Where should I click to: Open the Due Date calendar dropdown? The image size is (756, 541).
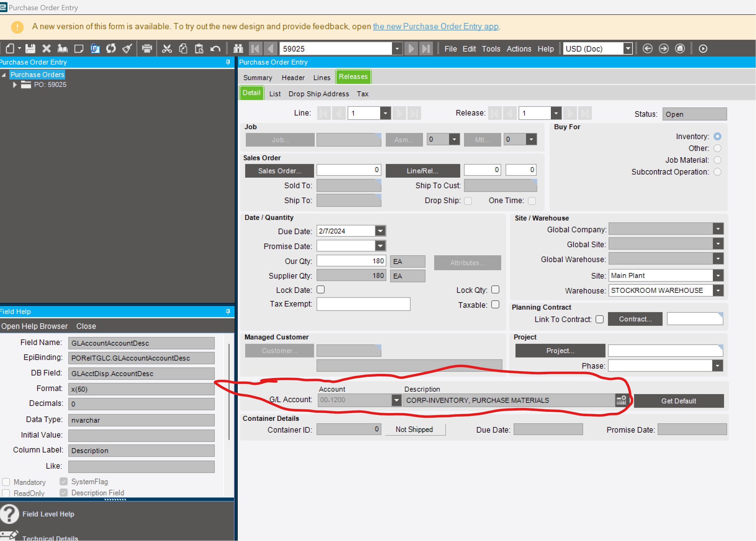pyautogui.click(x=380, y=230)
